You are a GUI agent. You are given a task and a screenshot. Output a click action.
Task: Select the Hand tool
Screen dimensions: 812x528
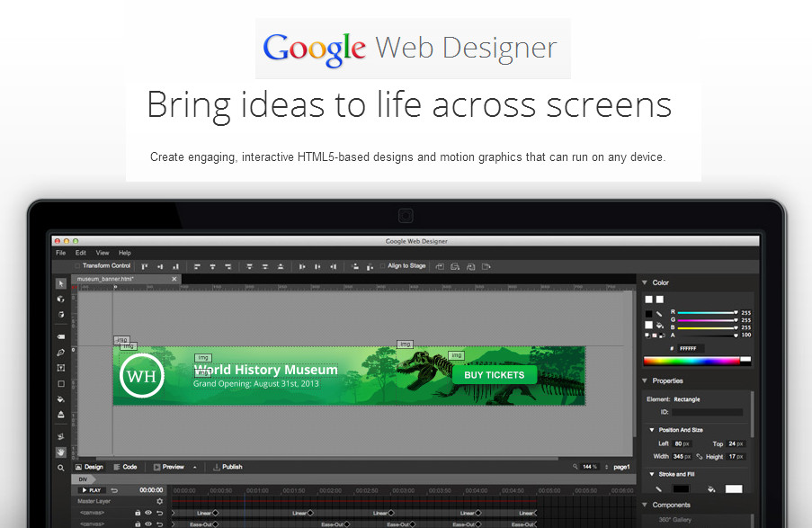60,453
